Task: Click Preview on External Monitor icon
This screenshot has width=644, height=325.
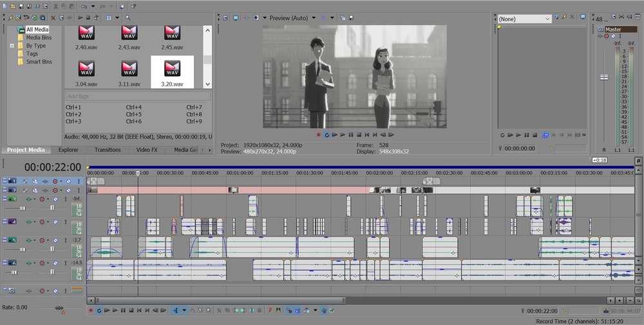Action: point(236,17)
